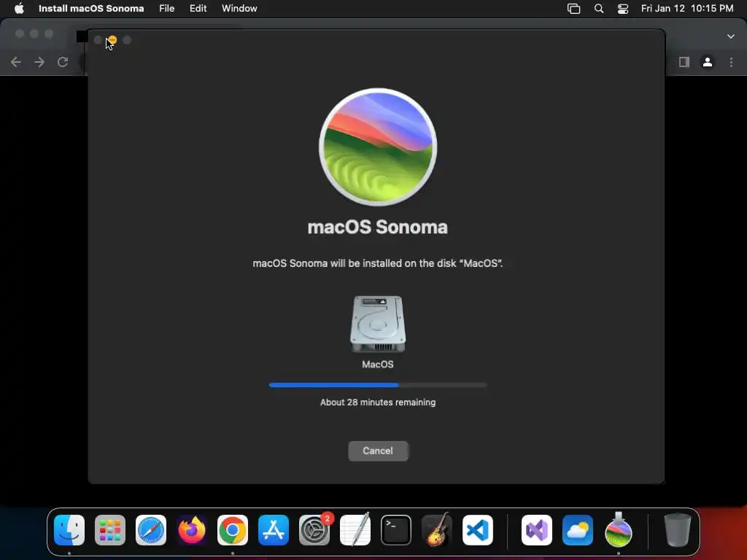
Task: Go forward in the Chrome window
Action: tap(39, 62)
